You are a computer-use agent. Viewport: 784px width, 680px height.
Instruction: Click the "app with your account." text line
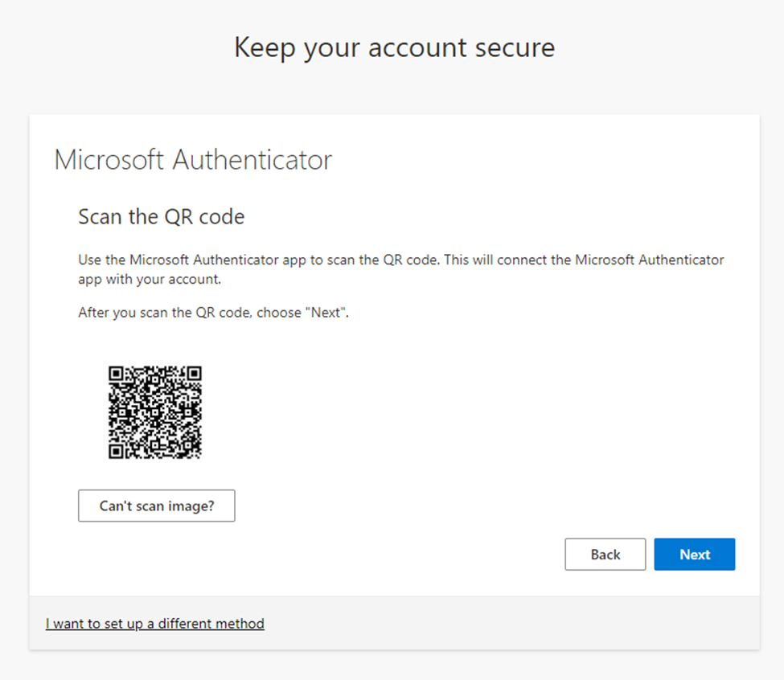[x=149, y=281]
